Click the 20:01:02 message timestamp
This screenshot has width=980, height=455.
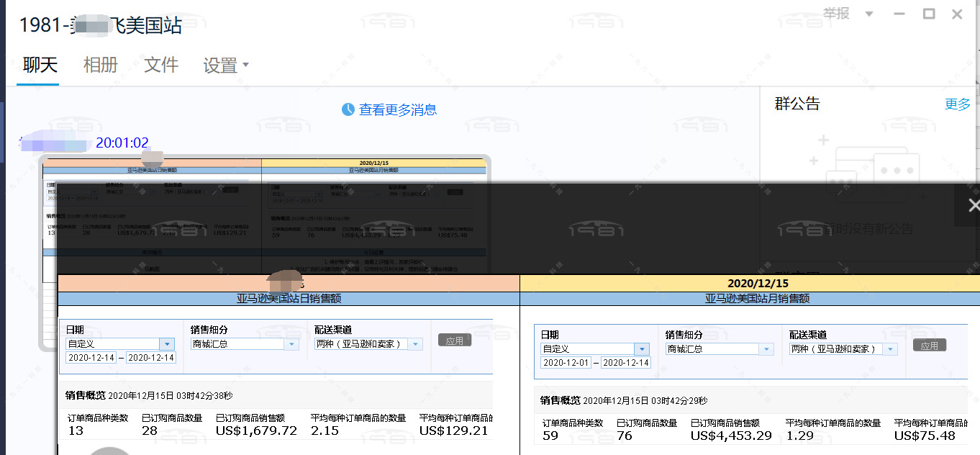click(x=122, y=143)
